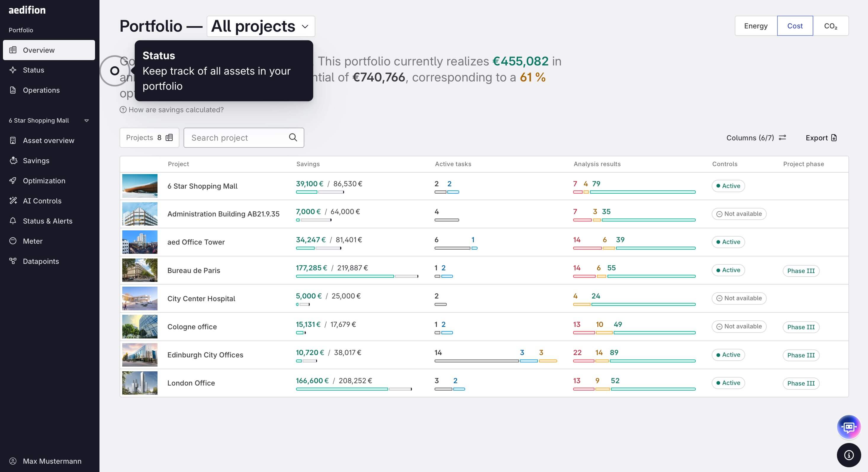
Task: Open the chatbot assistant icon
Action: click(x=848, y=427)
